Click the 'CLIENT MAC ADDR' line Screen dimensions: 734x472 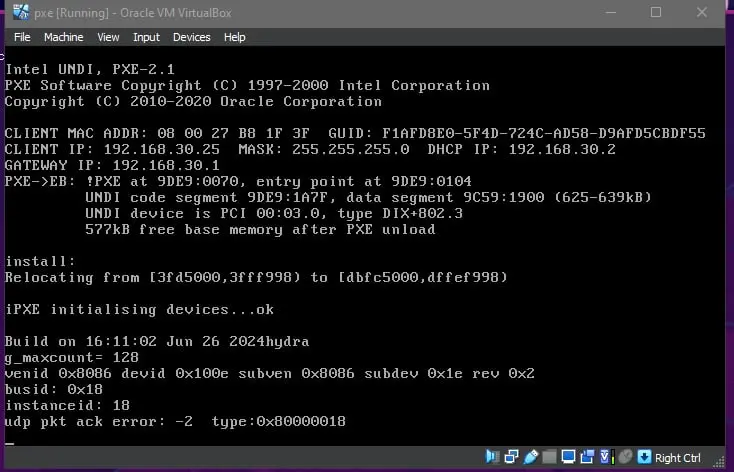pos(355,133)
